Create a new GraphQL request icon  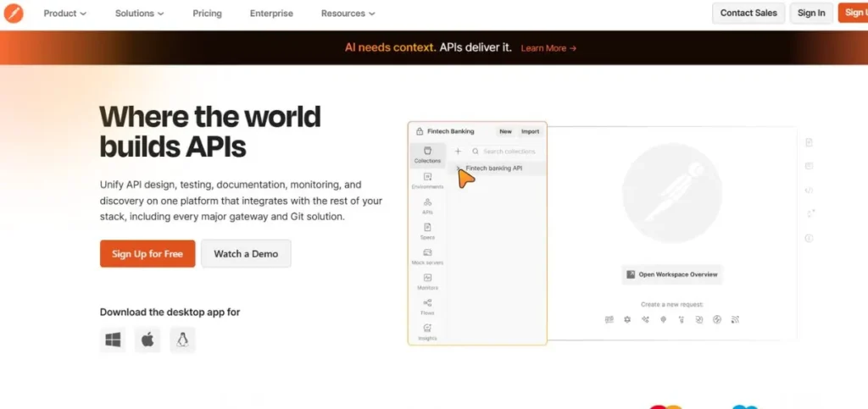point(627,319)
